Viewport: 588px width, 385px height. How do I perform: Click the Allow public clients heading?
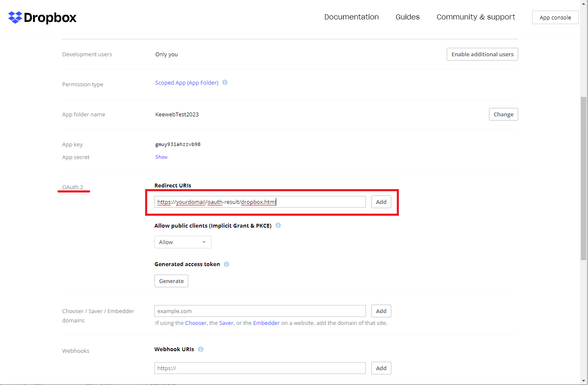pos(213,225)
